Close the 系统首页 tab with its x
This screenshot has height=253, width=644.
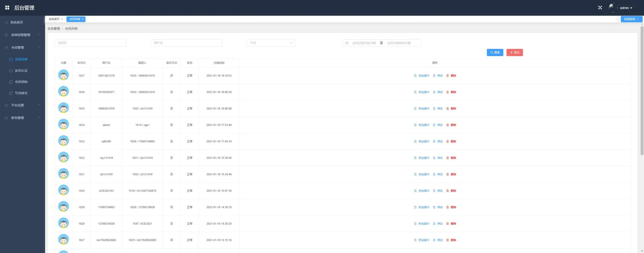point(62,19)
